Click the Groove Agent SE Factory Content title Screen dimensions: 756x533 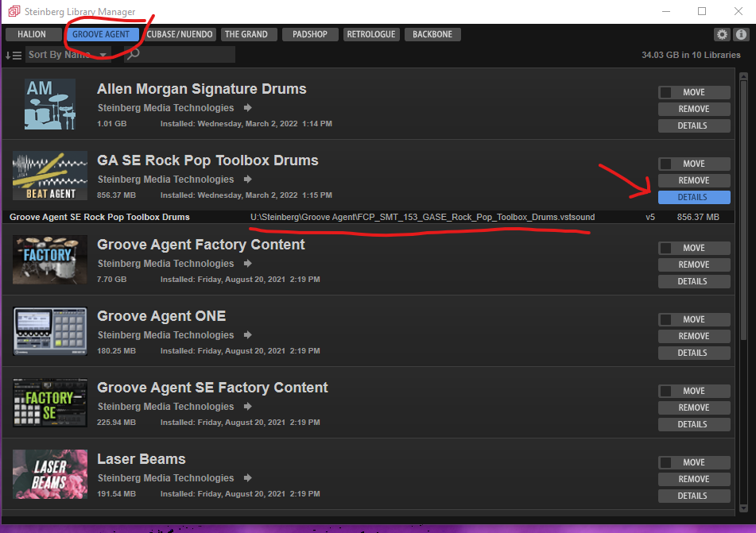212,388
